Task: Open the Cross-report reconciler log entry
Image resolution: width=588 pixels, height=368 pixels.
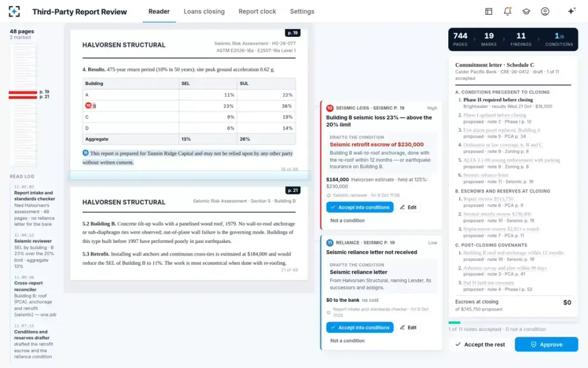Action: point(35,296)
